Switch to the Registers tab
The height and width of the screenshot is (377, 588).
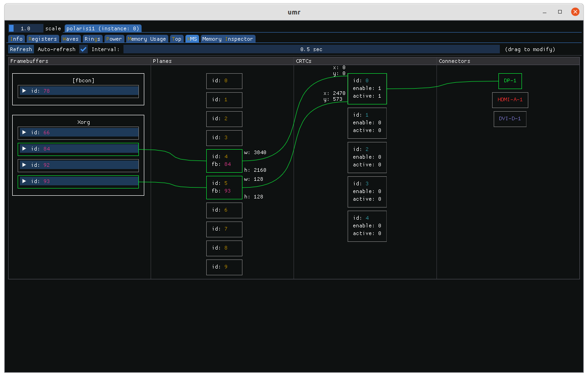[43, 39]
